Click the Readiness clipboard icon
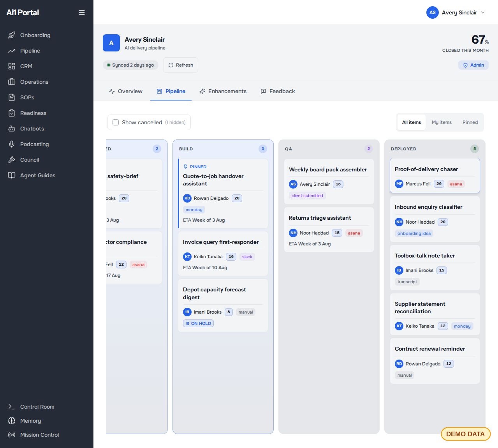Image resolution: width=498 pixels, height=448 pixels. (x=12, y=113)
